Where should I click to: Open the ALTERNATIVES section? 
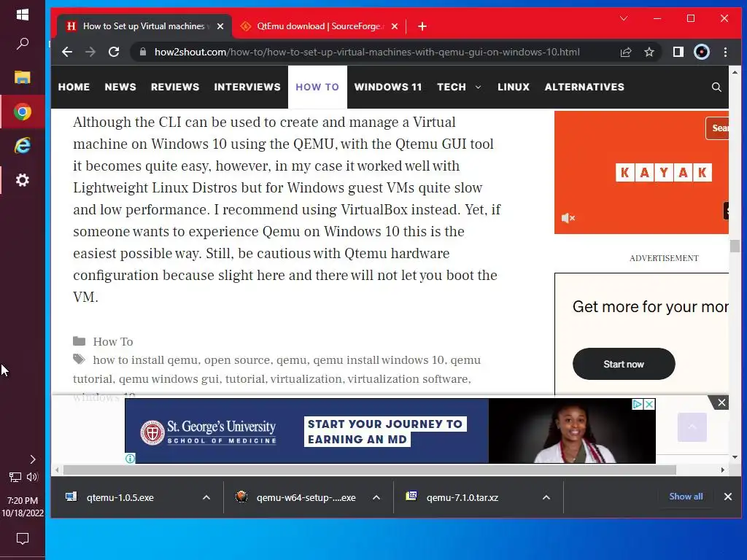[584, 87]
